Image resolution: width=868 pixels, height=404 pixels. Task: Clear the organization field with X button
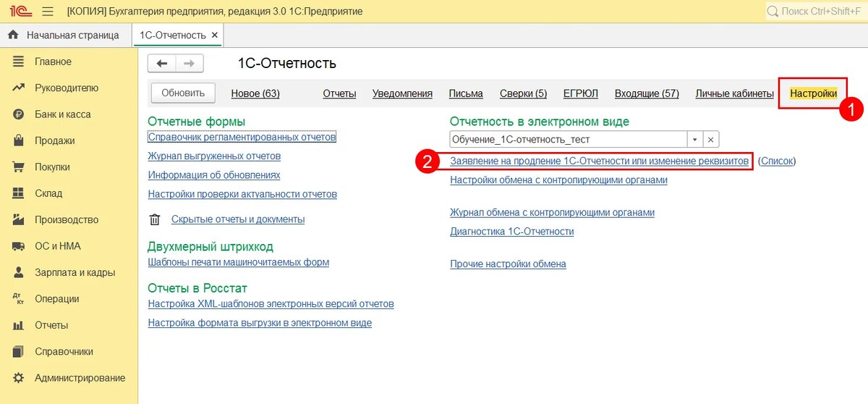point(711,140)
